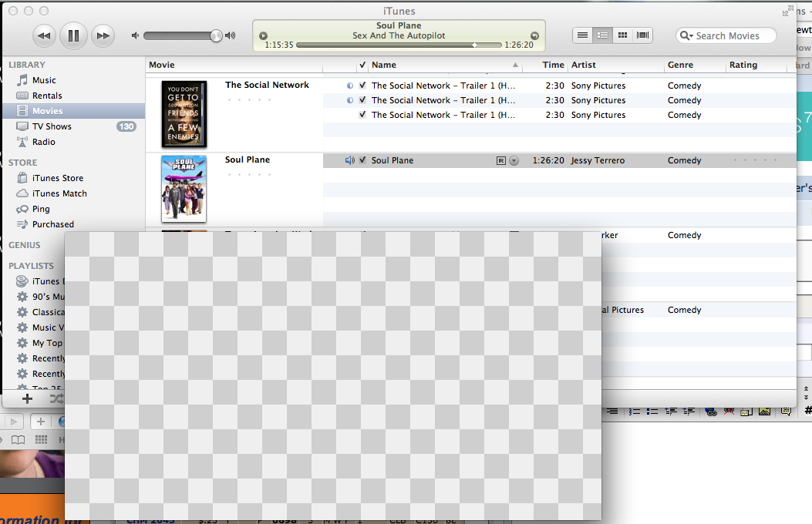Click the speaker now-playing icon on Soul Plane
The image size is (812, 524).
[x=350, y=160]
